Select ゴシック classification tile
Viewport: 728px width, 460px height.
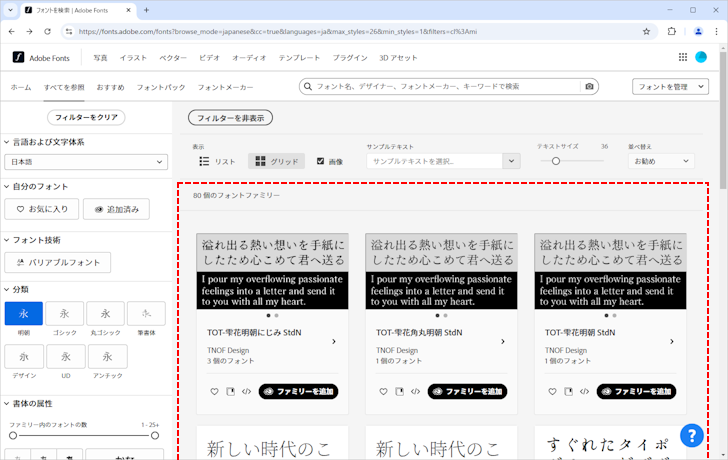point(65,313)
